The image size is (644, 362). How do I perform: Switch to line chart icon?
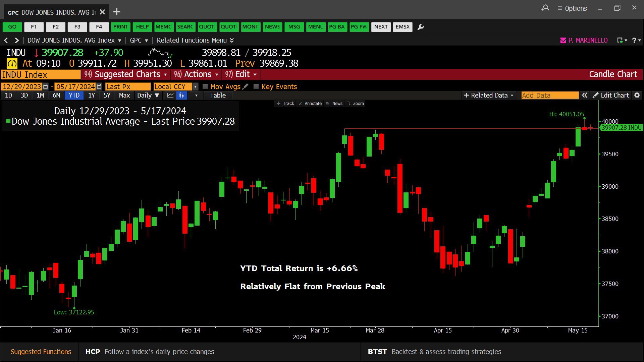170,95
